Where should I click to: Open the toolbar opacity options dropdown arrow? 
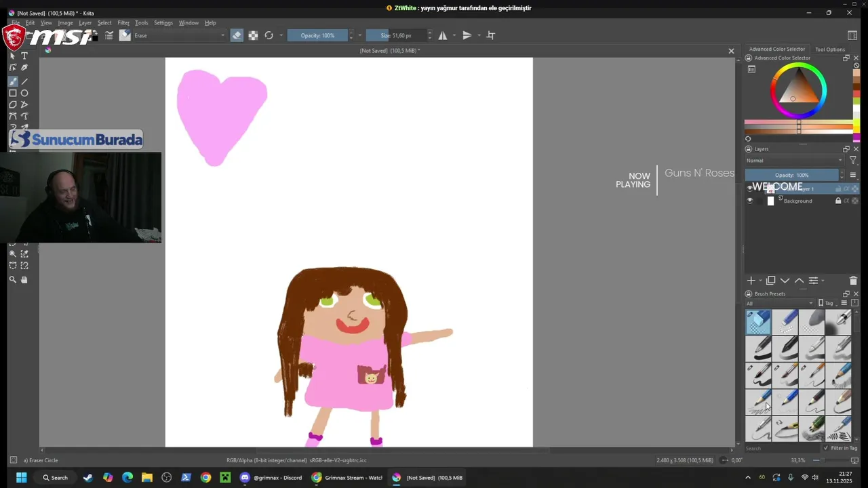point(359,35)
